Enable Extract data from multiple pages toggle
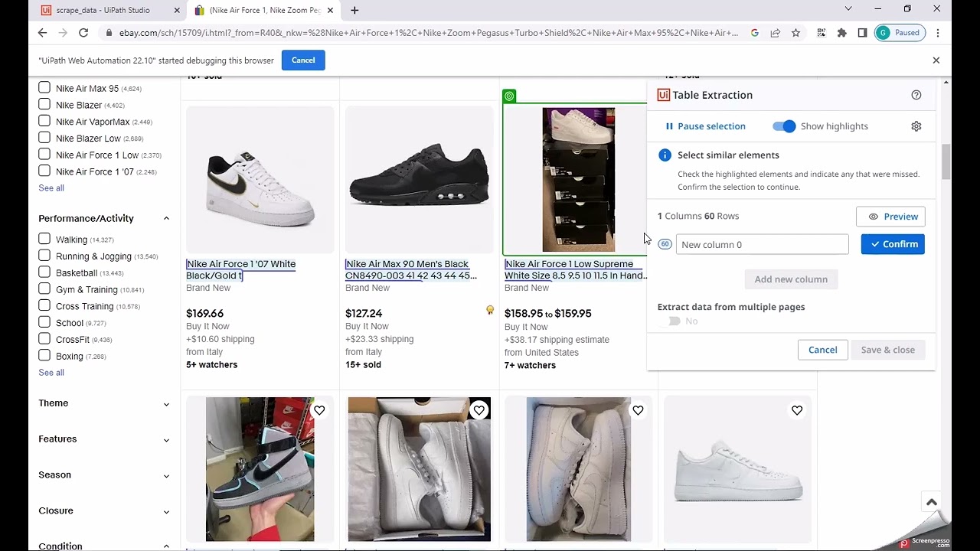This screenshot has height=551, width=980. (670, 321)
